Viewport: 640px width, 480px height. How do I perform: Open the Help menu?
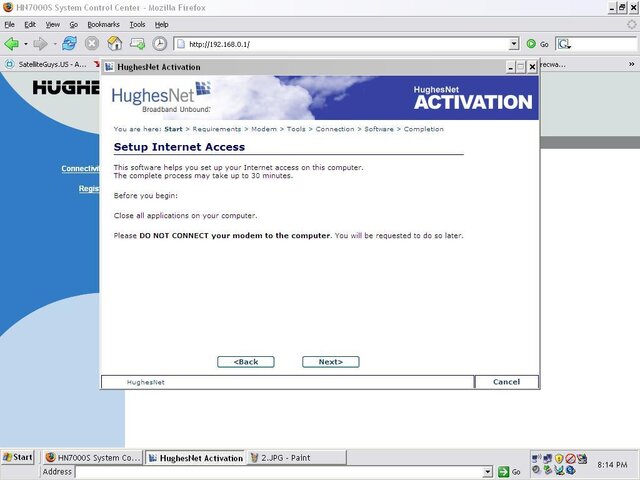161,24
